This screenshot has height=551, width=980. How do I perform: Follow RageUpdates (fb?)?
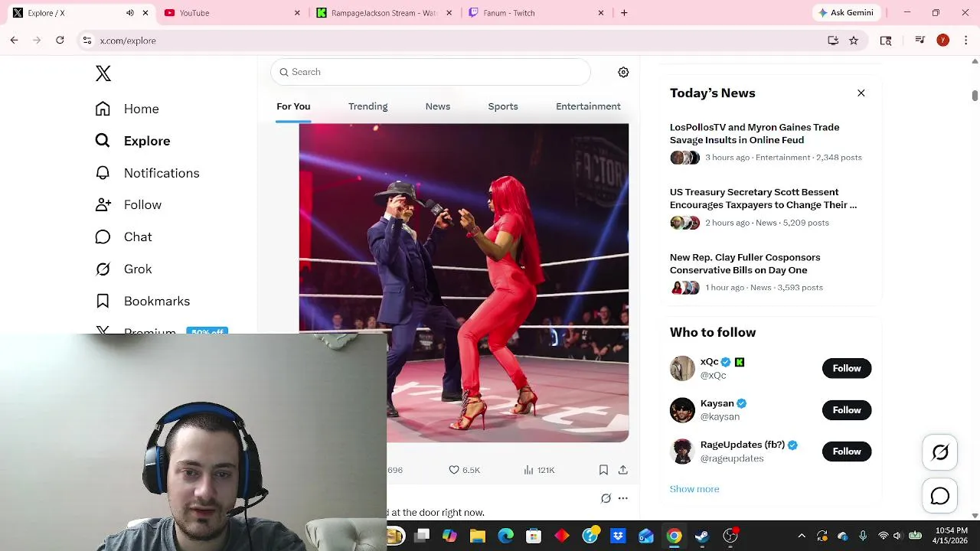click(847, 452)
